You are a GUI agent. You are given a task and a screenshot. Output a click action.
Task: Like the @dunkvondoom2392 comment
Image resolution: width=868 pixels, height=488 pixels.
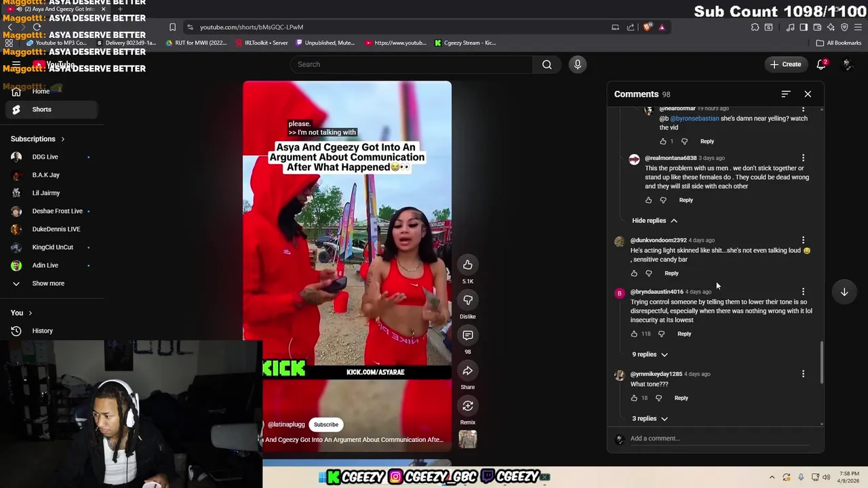point(634,273)
